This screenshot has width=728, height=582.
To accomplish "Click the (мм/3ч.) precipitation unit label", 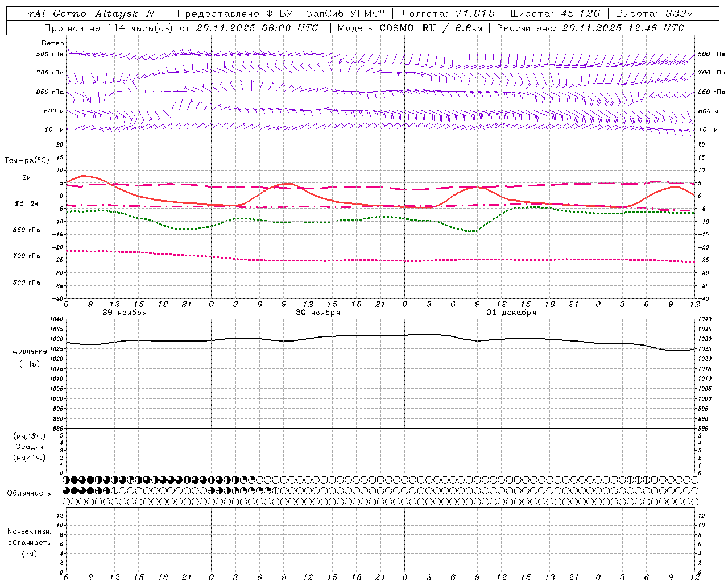I will tap(30, 436).
